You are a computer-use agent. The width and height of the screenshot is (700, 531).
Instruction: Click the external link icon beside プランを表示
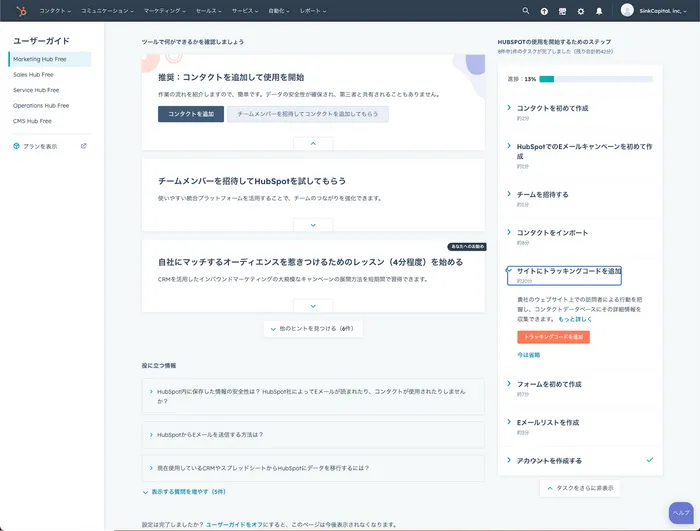point(83,146)
